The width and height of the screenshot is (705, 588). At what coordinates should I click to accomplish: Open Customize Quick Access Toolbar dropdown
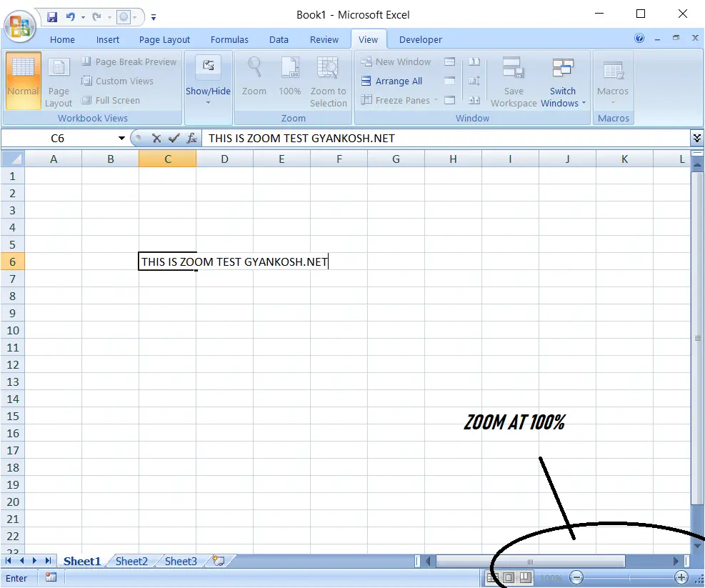154,18
